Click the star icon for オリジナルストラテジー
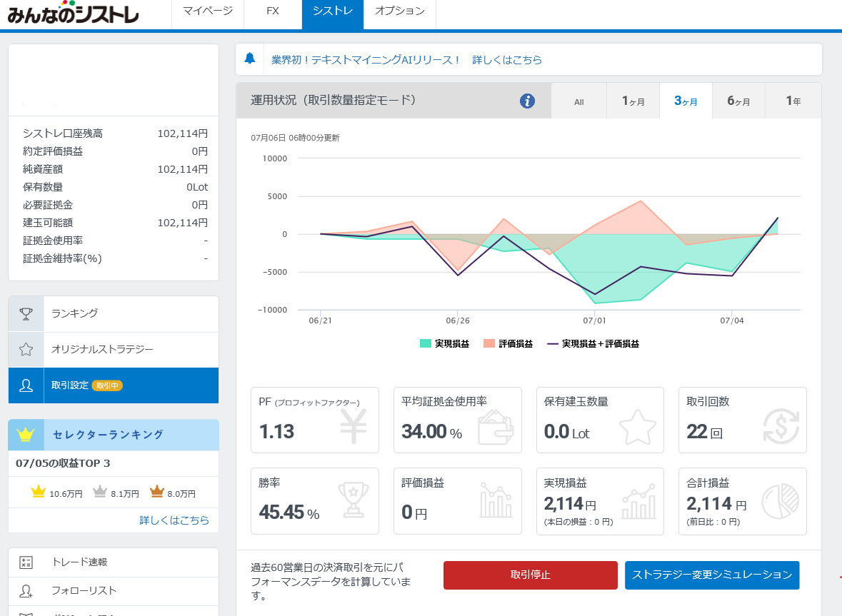 [26, 350]
